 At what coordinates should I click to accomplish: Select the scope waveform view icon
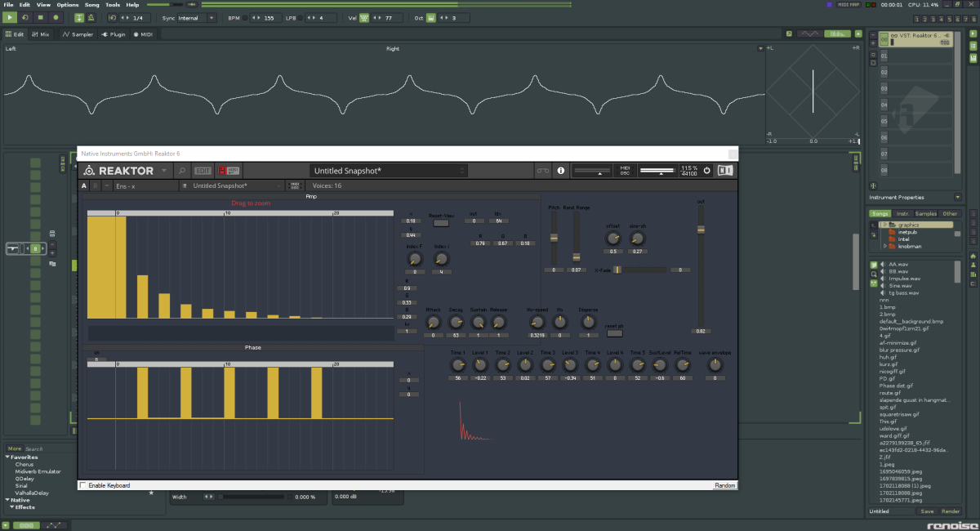pos(808,34)
